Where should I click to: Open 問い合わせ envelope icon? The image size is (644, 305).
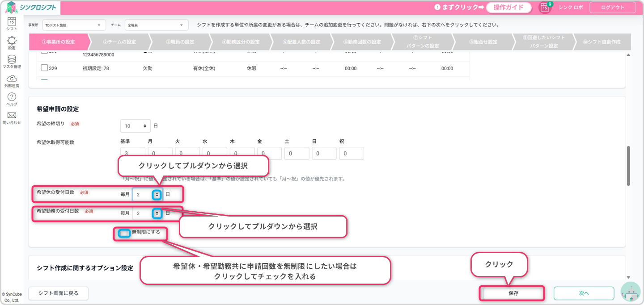12,117
